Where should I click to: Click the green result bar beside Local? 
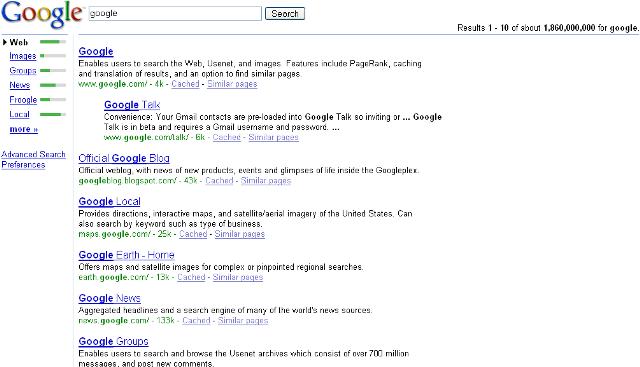click(x=53, y=114)
